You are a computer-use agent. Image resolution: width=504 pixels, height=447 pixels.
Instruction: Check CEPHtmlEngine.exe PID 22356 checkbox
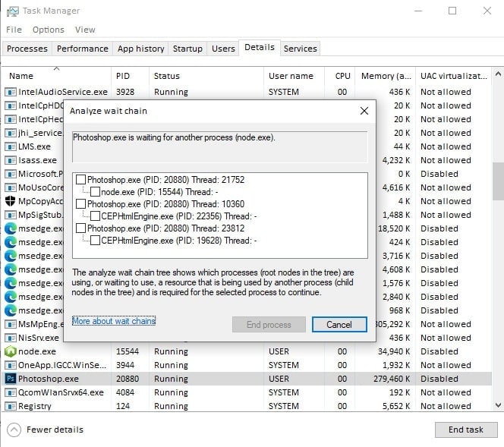click(x=95, y=216)
